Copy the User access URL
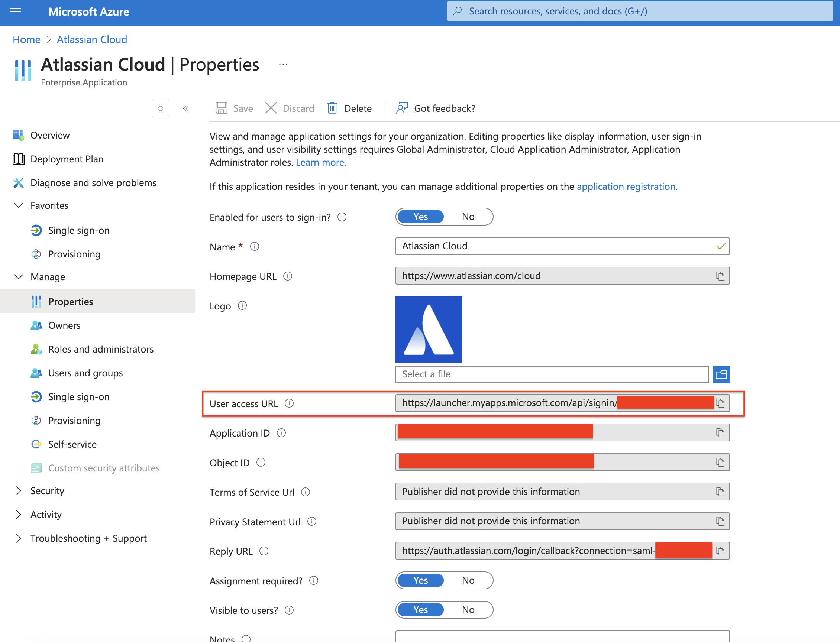Viewport: 840px width, 642px height. [720, 403]
